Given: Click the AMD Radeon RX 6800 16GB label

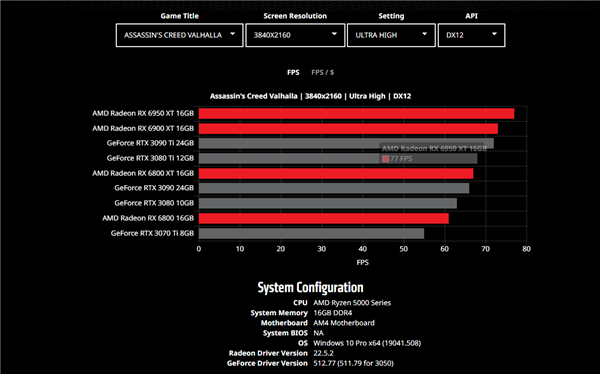Looking at the screenshot, I should click(148, 218).
